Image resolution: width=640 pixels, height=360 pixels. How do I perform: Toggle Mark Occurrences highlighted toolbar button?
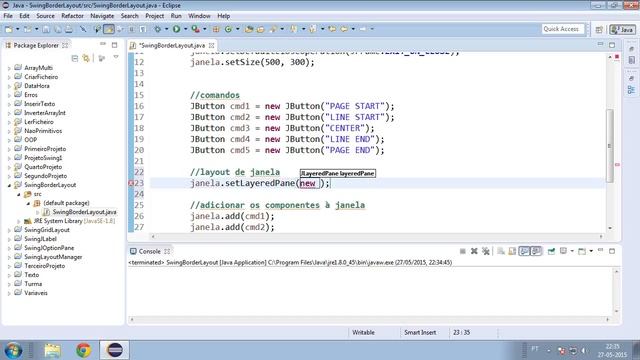tap(109, 29)
